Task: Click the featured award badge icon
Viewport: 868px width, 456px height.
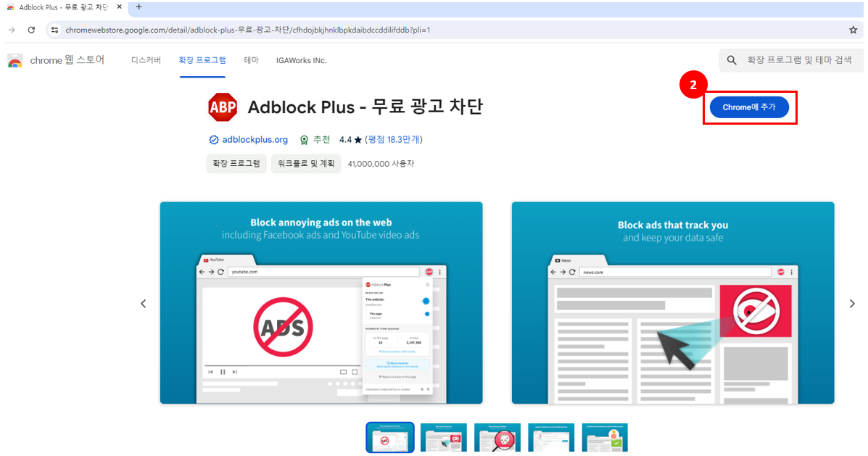Action: tap(304, 140)
